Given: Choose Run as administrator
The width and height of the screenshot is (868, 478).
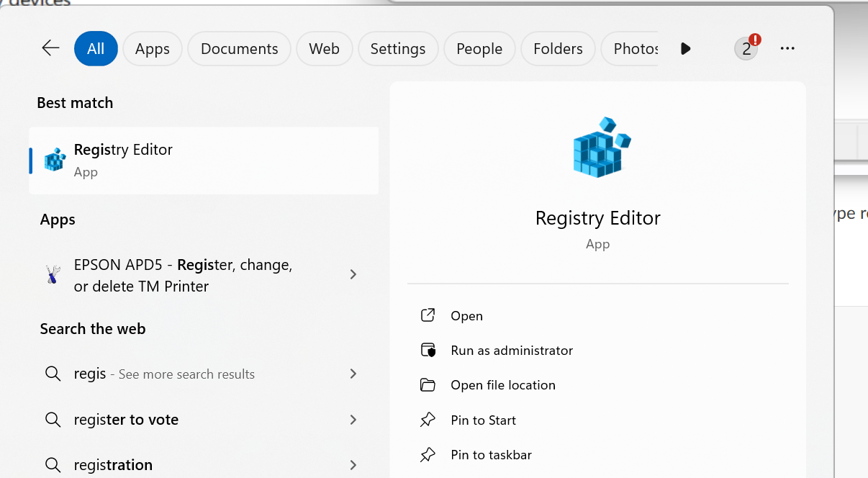Looking at the screenshot, I should pos(512,351).
